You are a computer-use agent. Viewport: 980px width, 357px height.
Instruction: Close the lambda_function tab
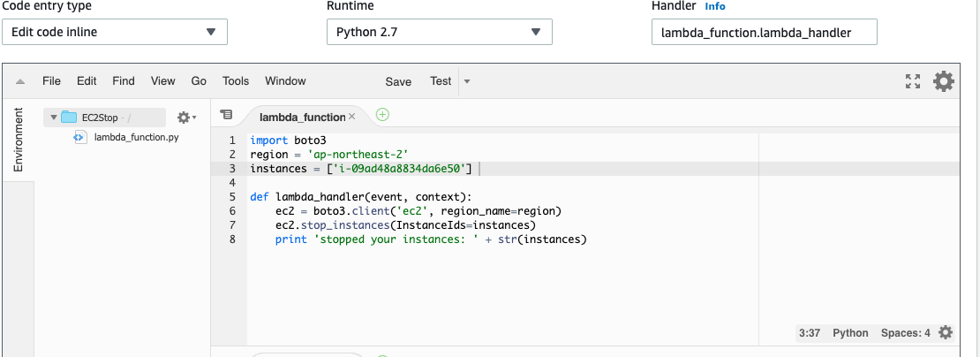(x=352, y=117)
